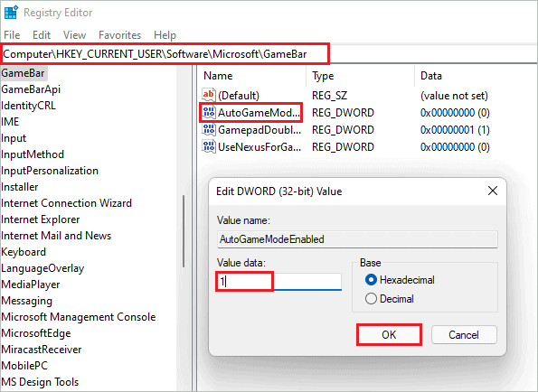Screen dimensions: 538x392
Task: Select the Internet Mail and News key
Action: [x=56, y=236]
